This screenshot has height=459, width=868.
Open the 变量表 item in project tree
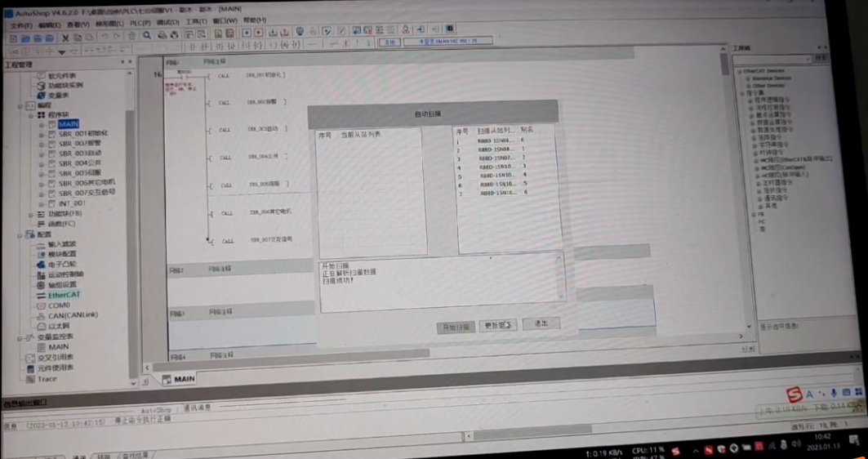point(58,96)
